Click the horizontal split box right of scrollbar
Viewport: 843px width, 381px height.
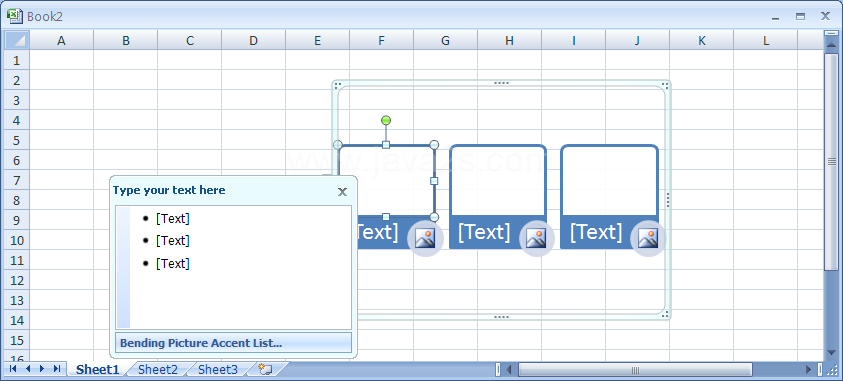(x=820, y=370)
